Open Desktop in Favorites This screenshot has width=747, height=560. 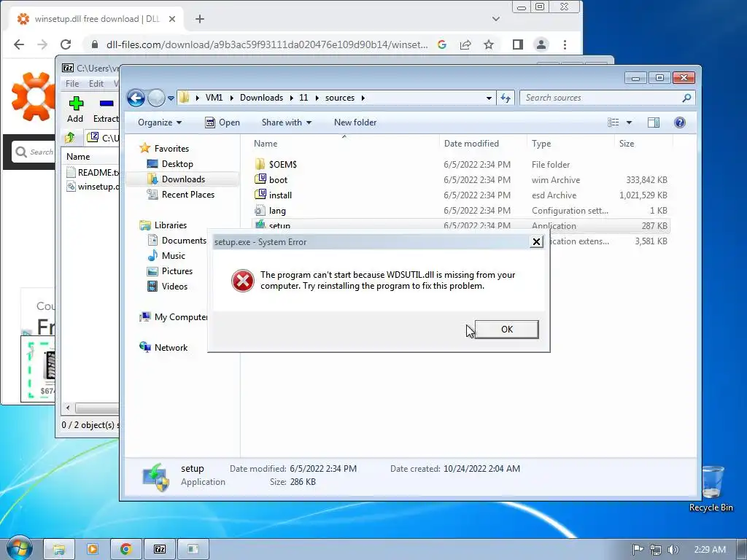177,164
